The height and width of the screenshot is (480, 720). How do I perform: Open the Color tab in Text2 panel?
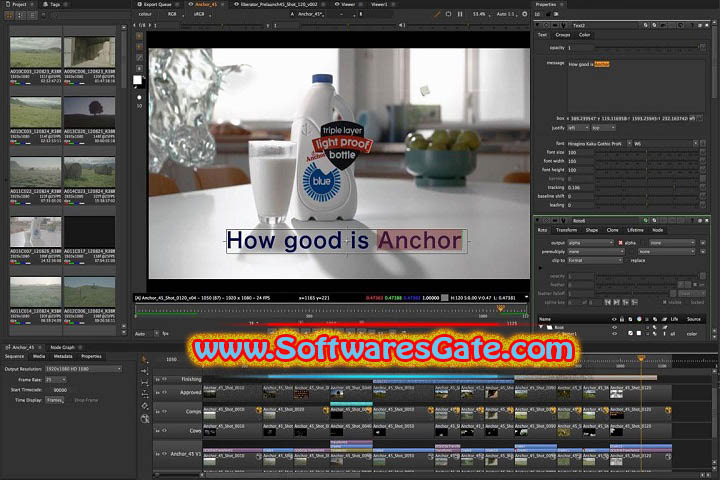click(x=584, y=35)
